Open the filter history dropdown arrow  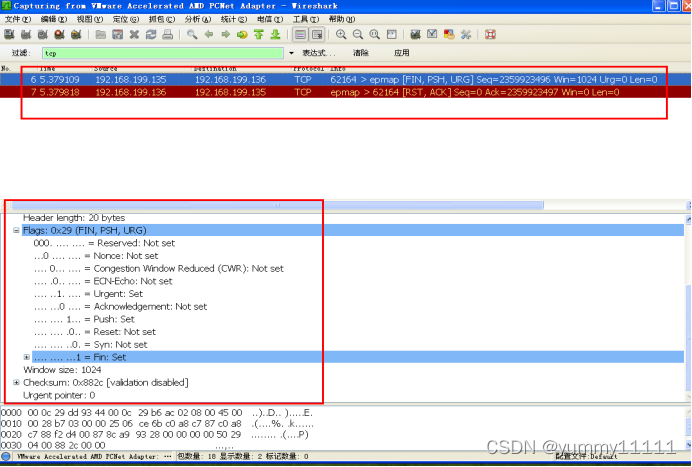(291, 53)
